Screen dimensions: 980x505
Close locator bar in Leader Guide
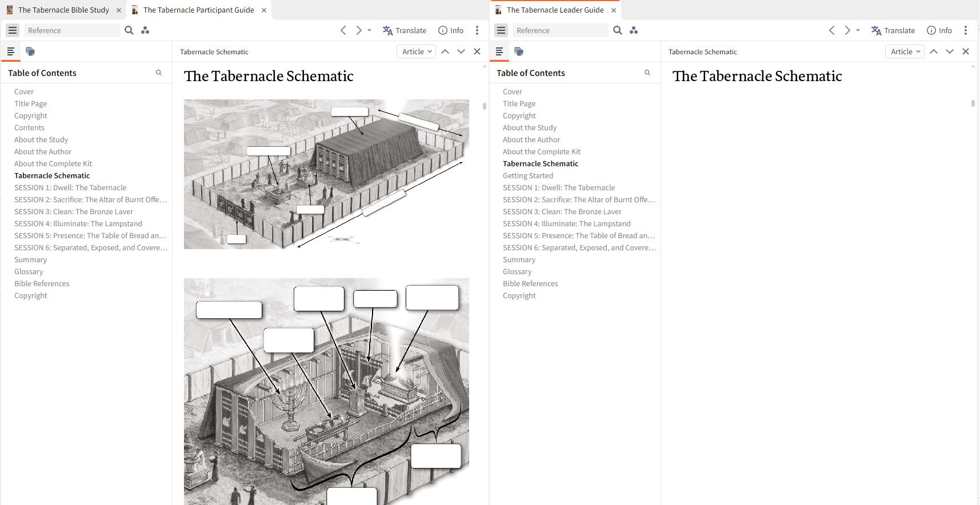tap(966, 51)
